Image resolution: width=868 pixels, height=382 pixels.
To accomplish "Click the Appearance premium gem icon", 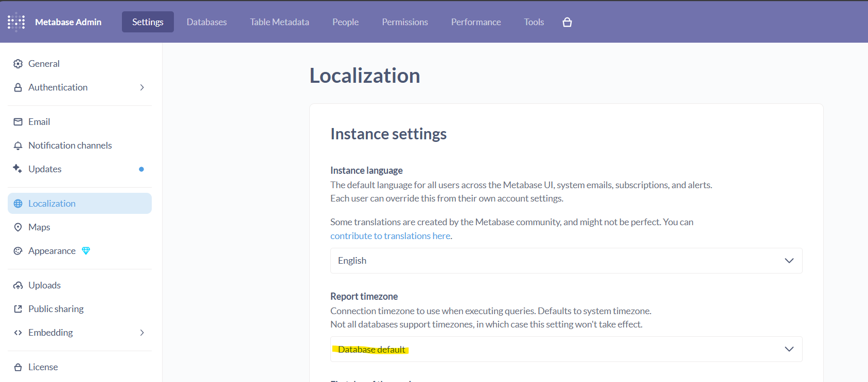I will point(86,251).
